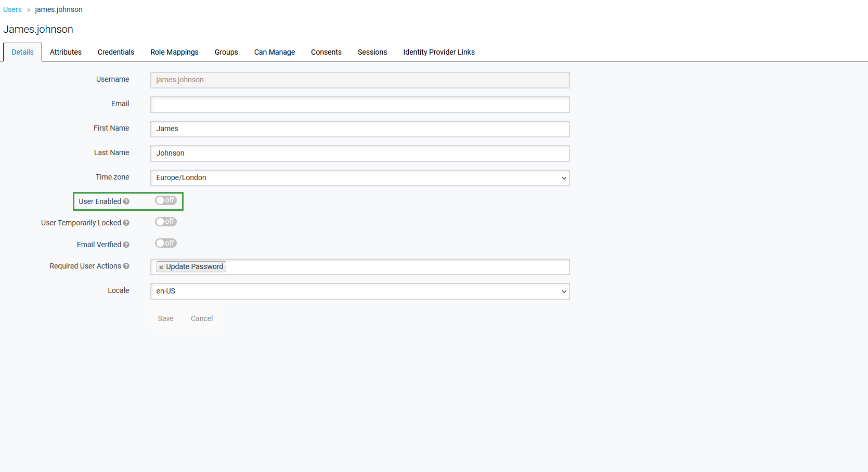Go to the Identity Provider Links tab
This screenshot has width=868, height=472.
click(x=438, y=52)
